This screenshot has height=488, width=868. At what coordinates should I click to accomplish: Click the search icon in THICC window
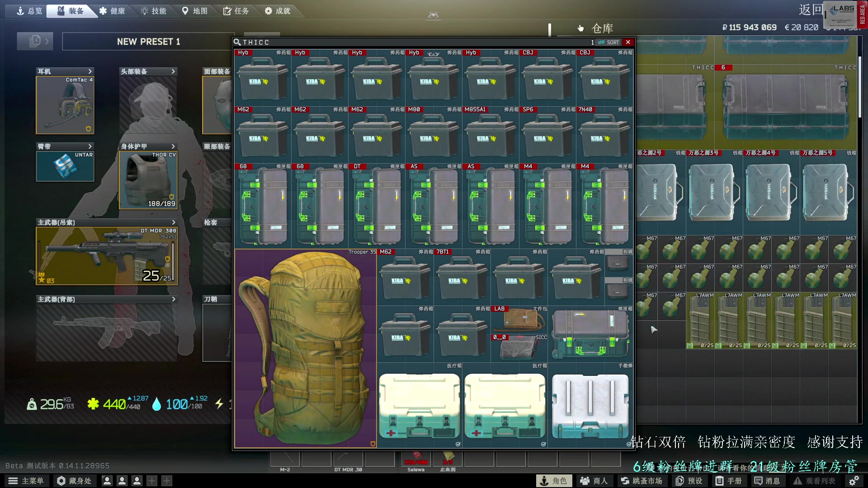(237, 42)
